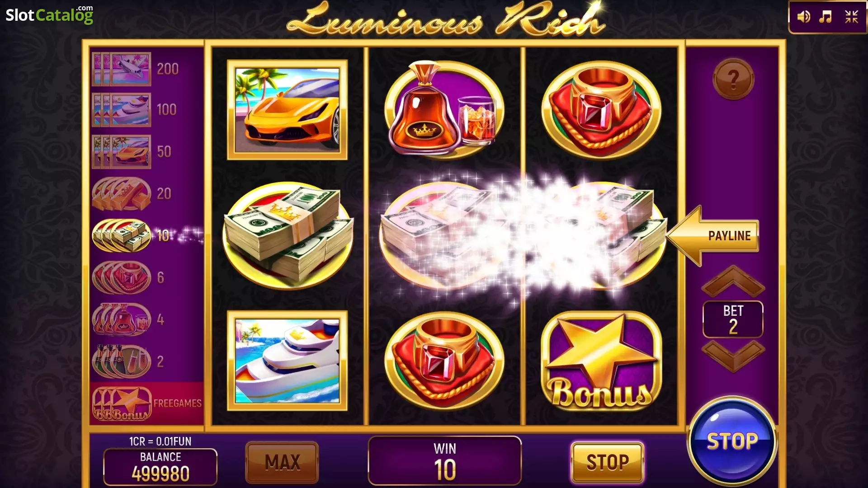
Task: Open the SlotCatalog.com logo link
Action: [49, 14]
